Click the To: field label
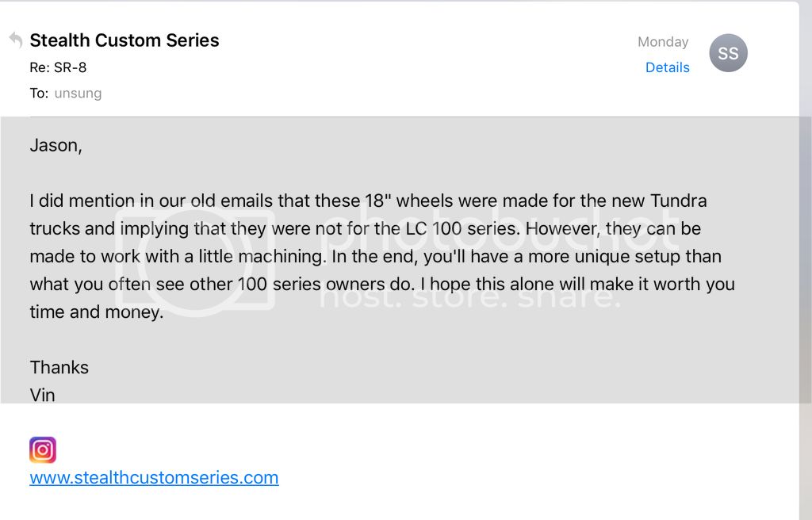 tap(39, 94)
